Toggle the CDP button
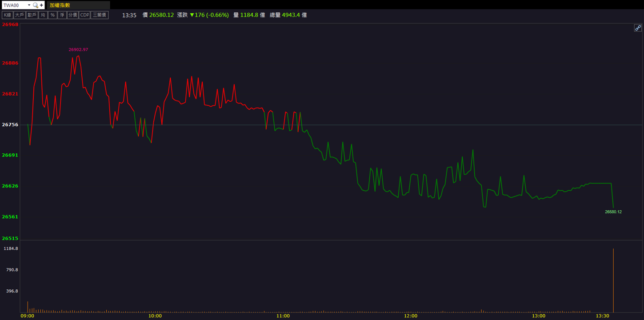 84,15
